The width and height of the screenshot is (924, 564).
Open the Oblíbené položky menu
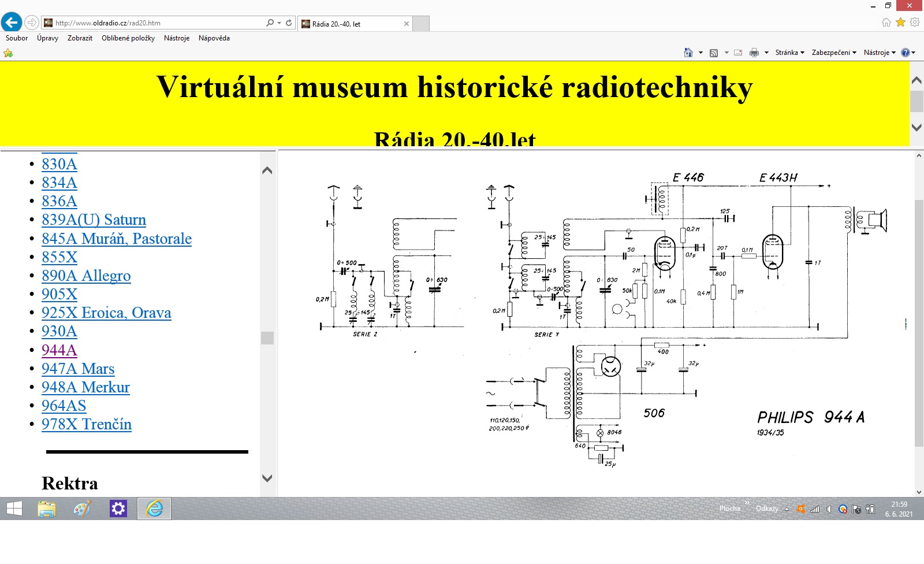[x=128, y=38]
